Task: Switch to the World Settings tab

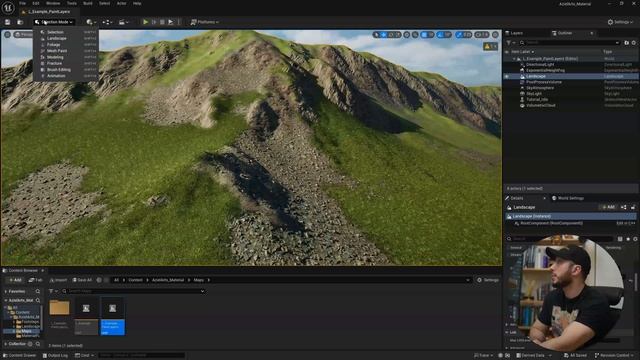Action: pyautogui.click(x=568, y=198)
